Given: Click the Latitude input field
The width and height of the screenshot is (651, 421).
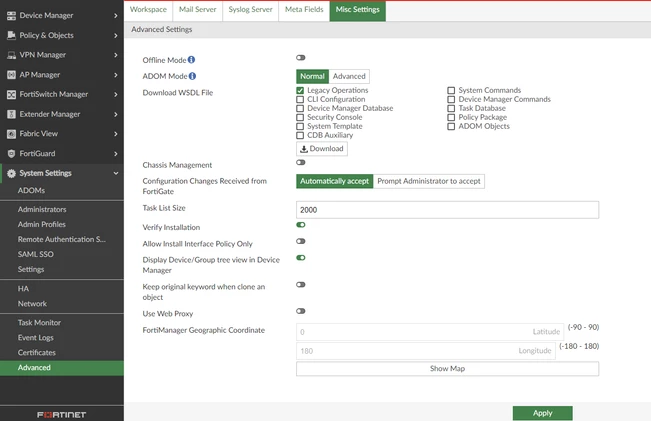Looking at the screenshot, I should (430, 332).
